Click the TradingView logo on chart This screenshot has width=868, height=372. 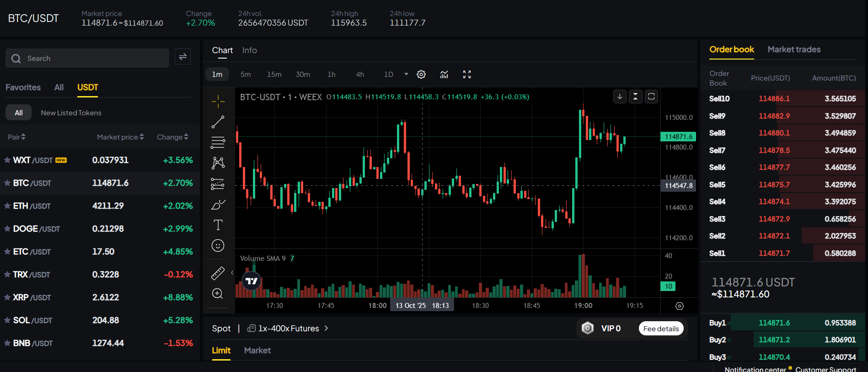coord(252,281)
